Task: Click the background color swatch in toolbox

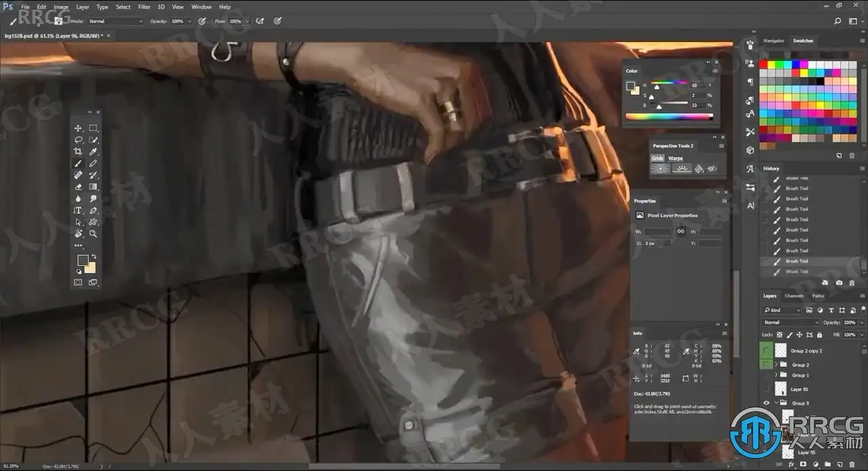Action: click(90, 268)
